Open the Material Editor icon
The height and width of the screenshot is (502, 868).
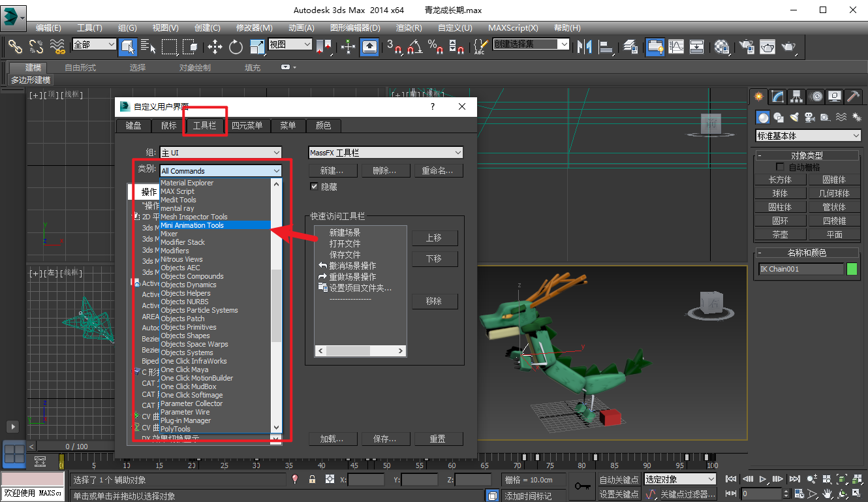coord(722,47)
